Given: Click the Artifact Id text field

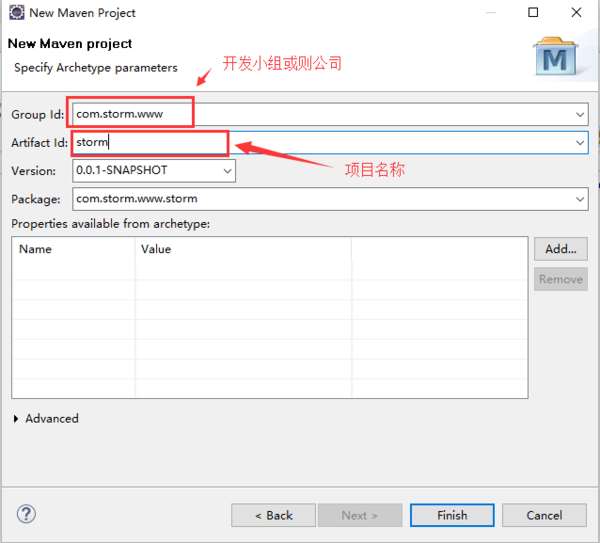Looking at the screenshot, I should (330, 142).
